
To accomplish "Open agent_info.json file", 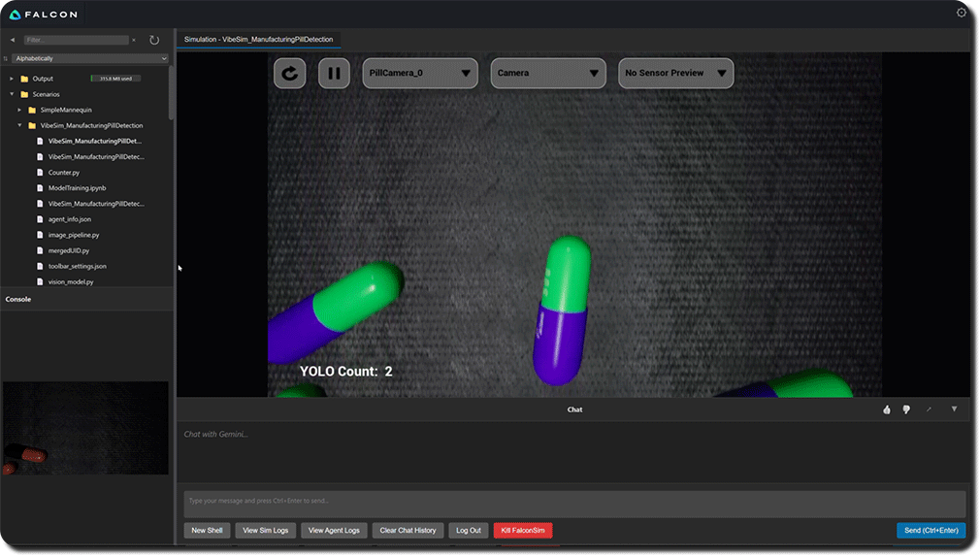I will (69, 219).
